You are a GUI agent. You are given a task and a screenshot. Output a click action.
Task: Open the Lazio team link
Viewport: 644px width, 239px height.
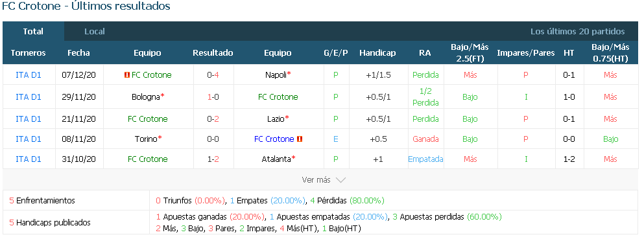pyautogui.click(x=276, y=119)
